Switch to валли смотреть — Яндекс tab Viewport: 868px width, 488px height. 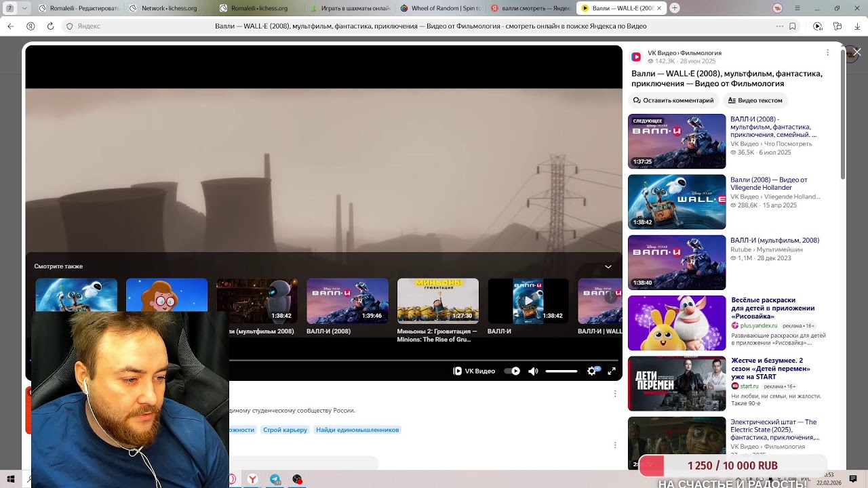530,9
